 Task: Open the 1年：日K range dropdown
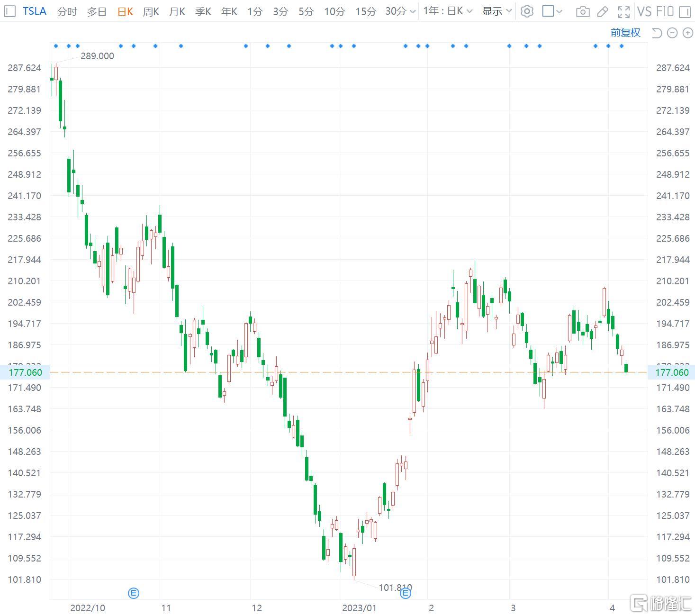[x=448, y=11]
